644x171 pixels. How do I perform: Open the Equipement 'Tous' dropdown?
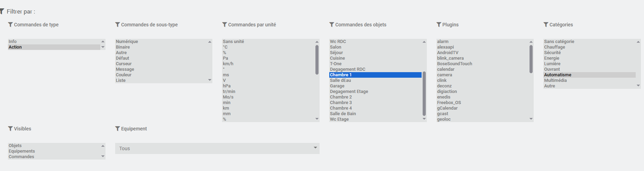(217, 148)
